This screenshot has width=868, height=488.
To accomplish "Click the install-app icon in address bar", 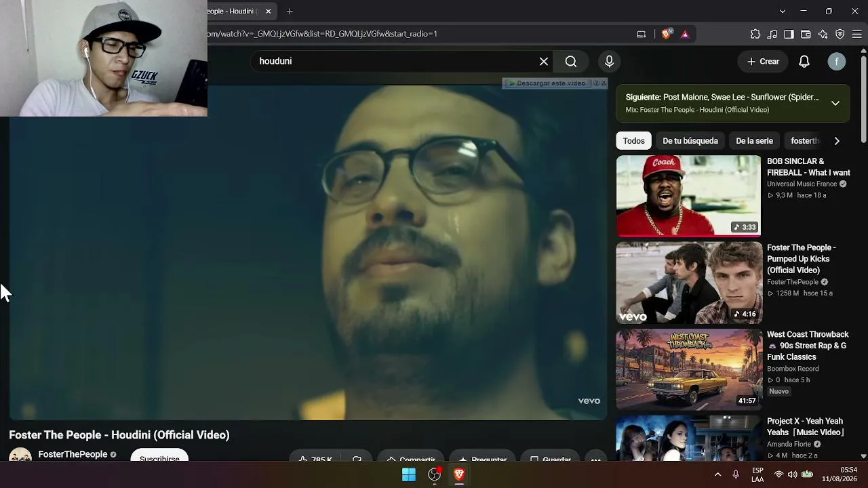I will tap(642, 34).
